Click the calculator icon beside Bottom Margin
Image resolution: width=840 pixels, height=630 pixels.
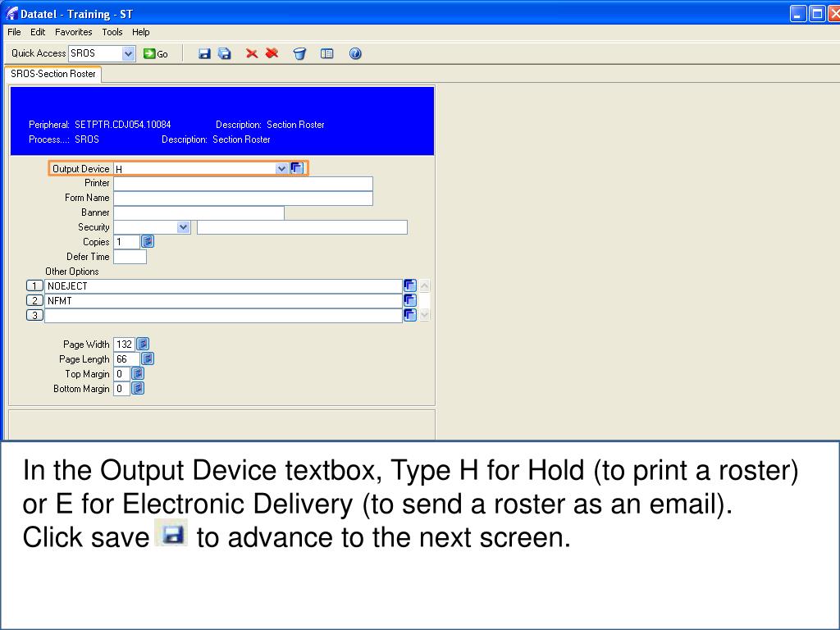[x=138, y=388]
